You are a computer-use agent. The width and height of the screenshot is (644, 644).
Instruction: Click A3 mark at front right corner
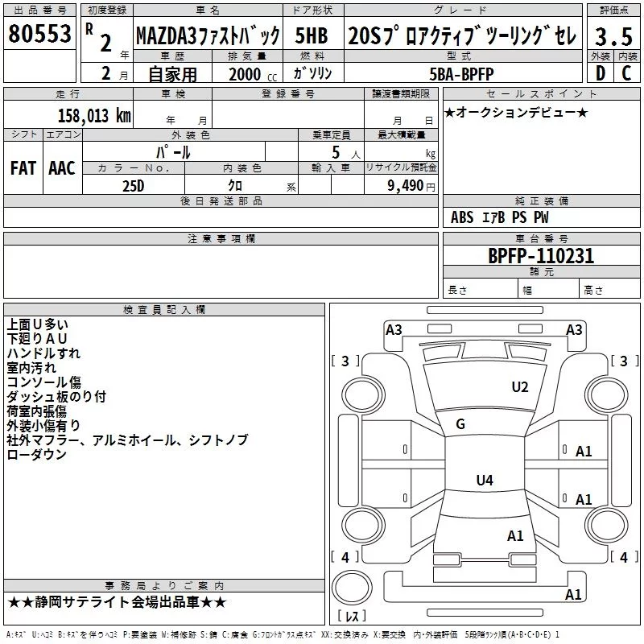[574, 330]
